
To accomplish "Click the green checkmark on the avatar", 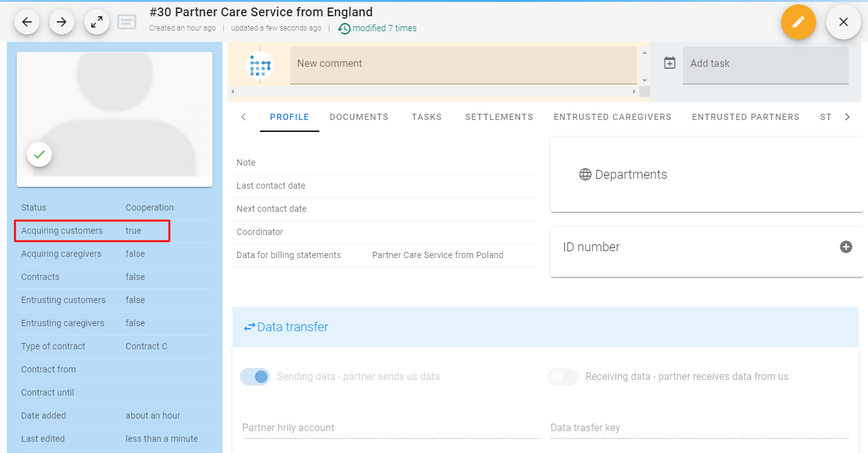I will (39, 154).
